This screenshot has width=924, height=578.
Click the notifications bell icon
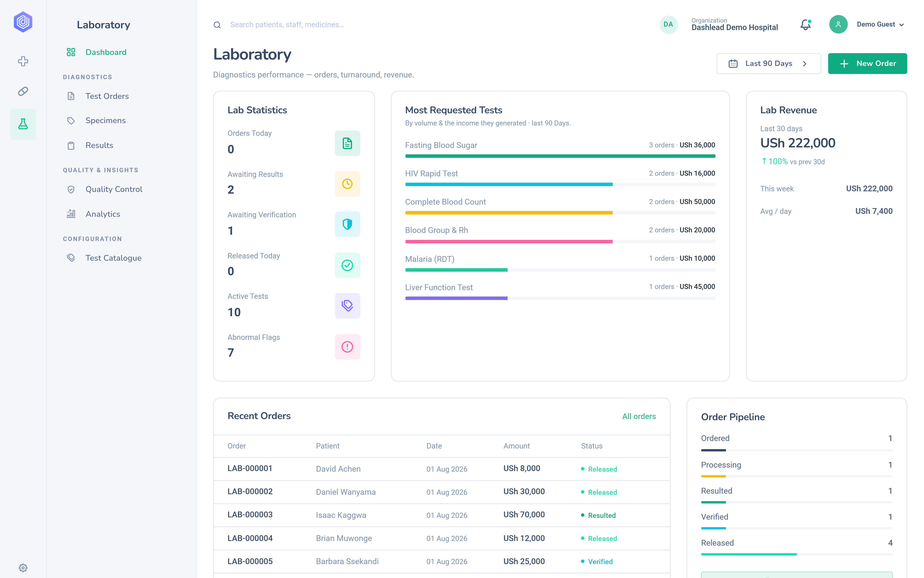pyautogui.click(x=805, y=24)
